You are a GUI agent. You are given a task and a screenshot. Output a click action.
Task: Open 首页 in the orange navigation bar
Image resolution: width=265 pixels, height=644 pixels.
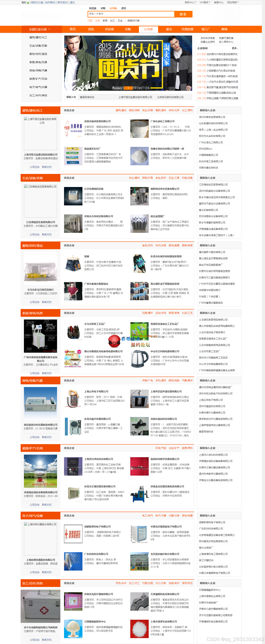click(x=73, y=29)
